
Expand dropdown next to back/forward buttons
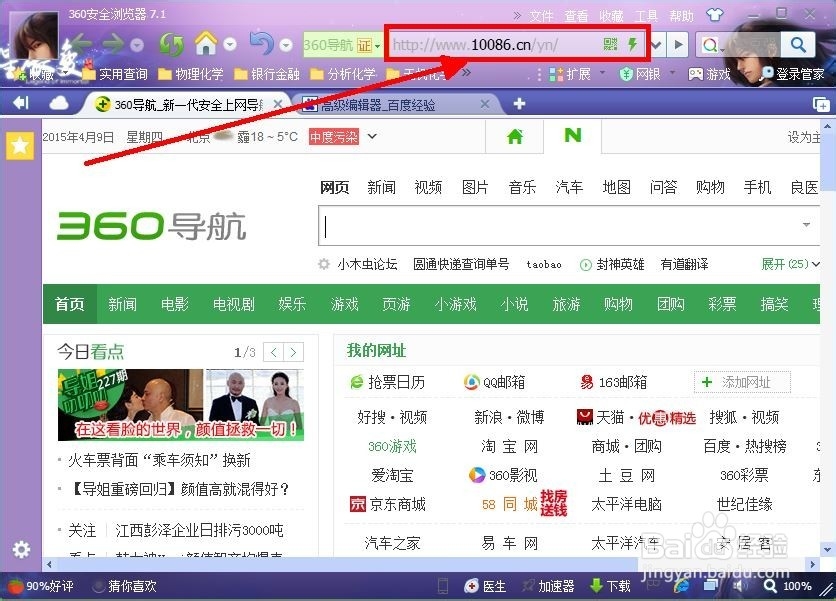coord(137,45)
